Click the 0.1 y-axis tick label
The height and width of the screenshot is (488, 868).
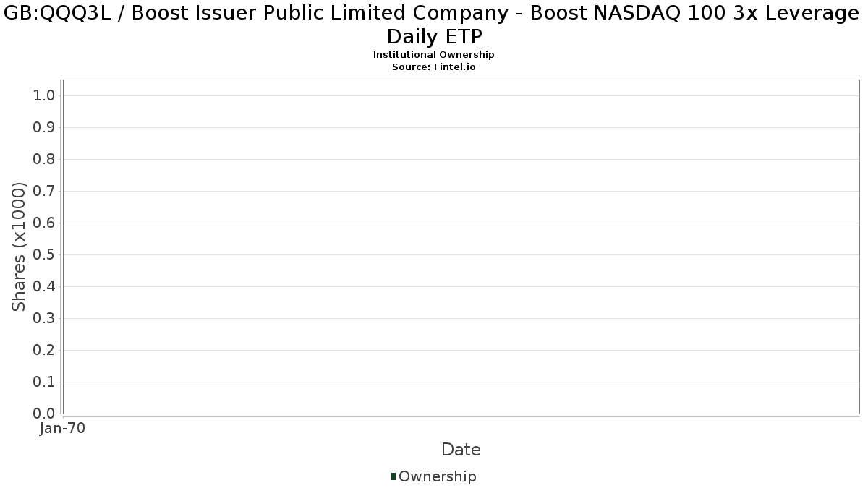(x=44, y=382)
